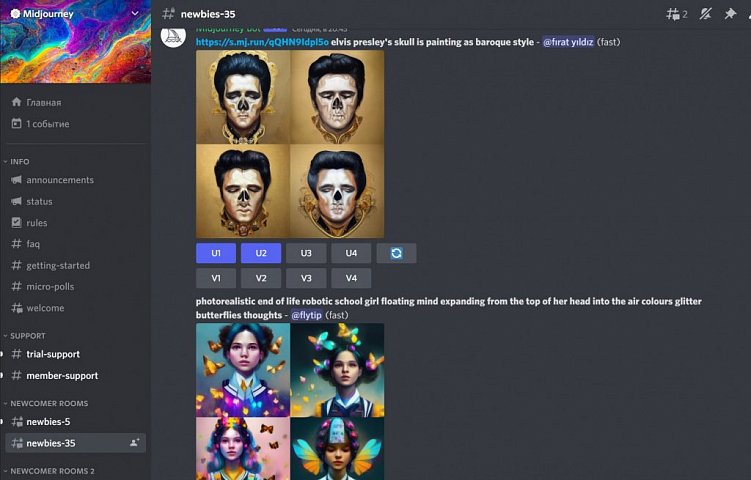Collapse the NEWCOMER ROOMS 2 category
The height and width of the screenshot is (480, 751).
pyautogui.click(x=49, y=471)
